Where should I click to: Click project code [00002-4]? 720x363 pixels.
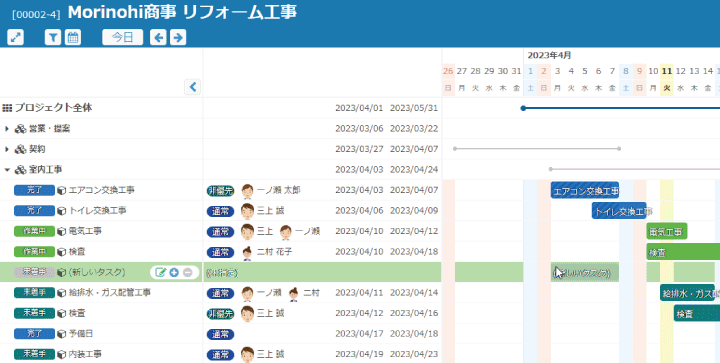pyautogui.click(x=36, y=15)
